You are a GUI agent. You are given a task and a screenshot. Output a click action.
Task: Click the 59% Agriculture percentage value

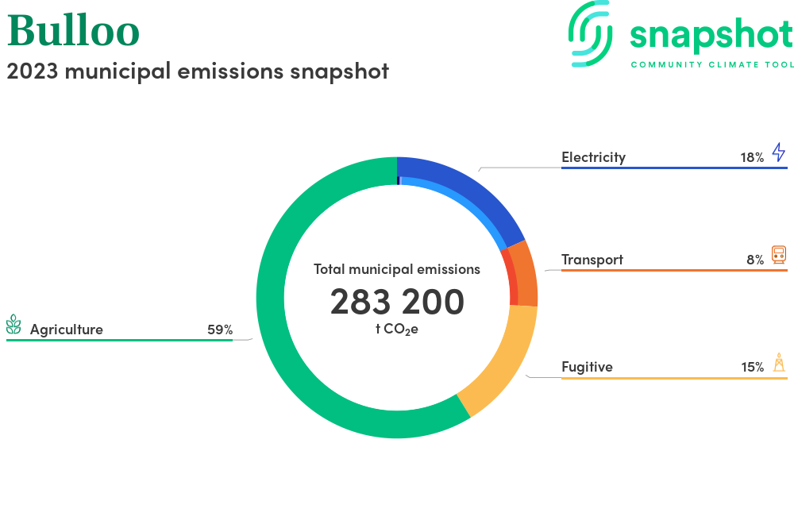(220, 330)
